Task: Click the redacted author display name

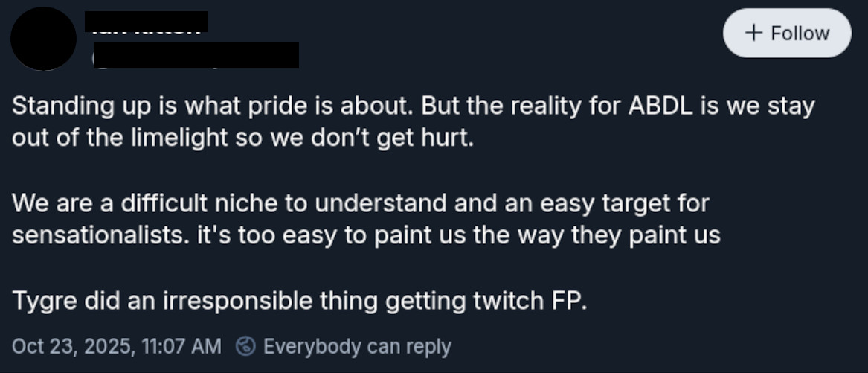Action: click(x=146, y=22)
